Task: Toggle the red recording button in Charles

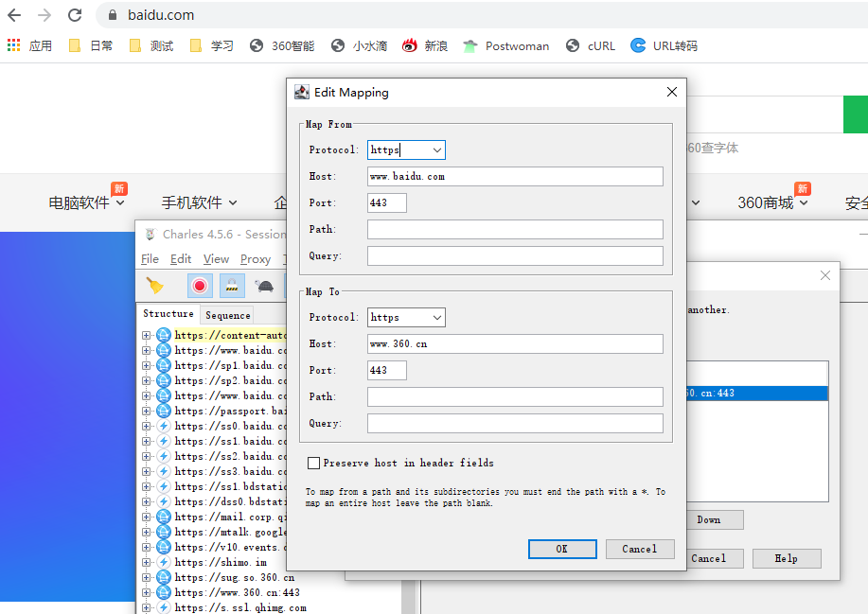Action: (200, 286)
